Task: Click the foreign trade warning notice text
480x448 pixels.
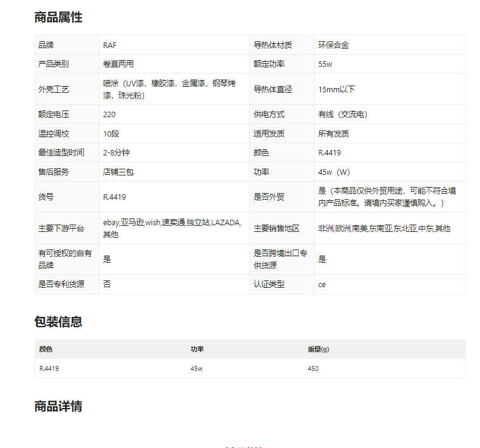Action: point(387,197)
